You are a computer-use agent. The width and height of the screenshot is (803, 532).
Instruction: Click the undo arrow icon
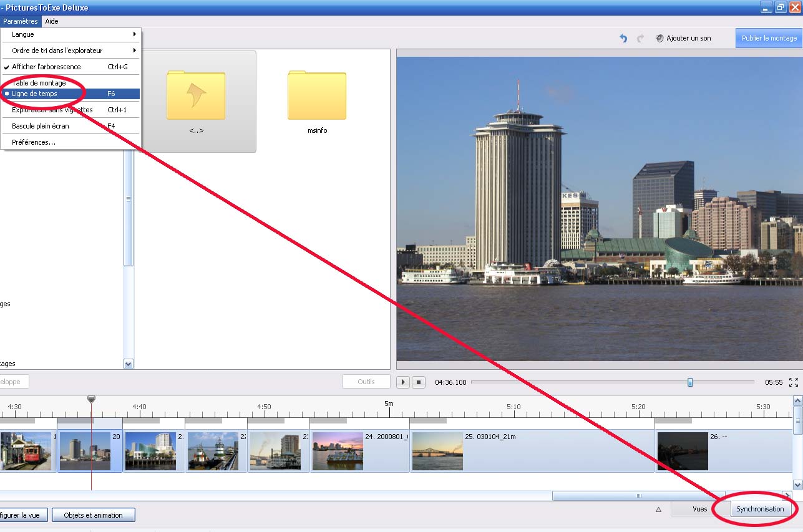pos(623,38)
